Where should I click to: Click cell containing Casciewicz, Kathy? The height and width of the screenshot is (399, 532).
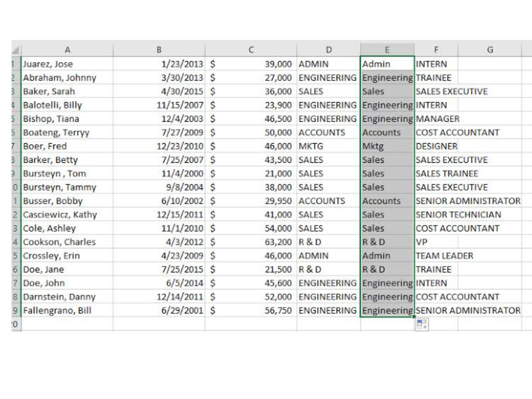[x=67, y=214]
